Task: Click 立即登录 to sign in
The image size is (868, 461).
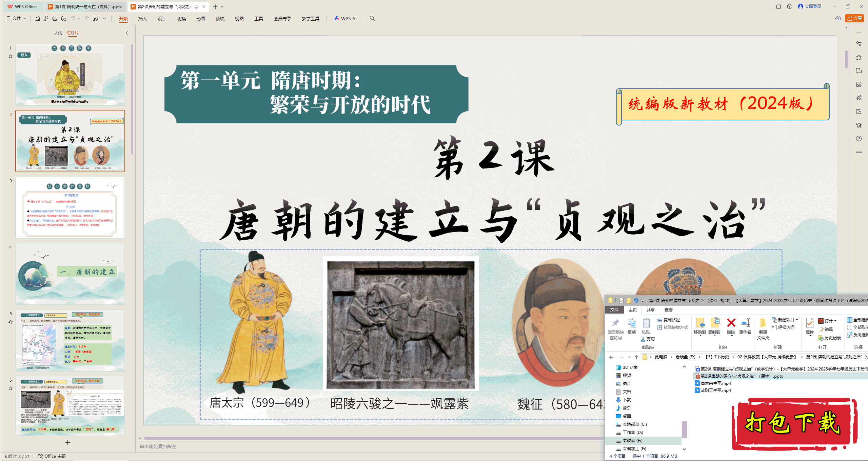Action: [810, 6]
